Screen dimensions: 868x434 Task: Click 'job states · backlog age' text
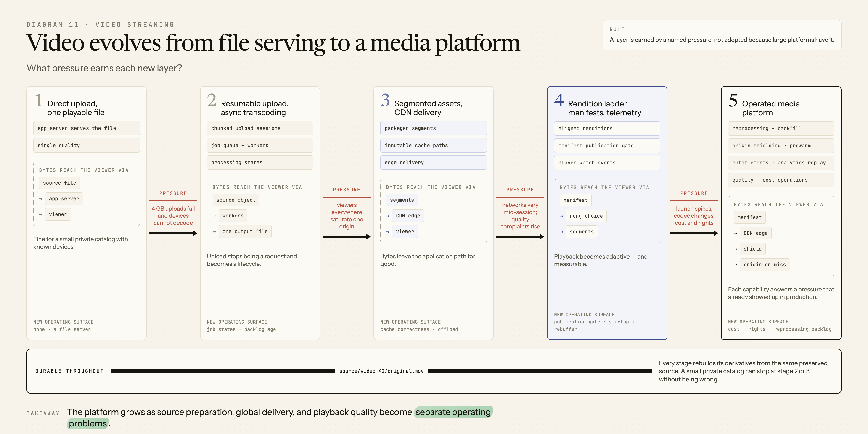click(x=241, y=330)
